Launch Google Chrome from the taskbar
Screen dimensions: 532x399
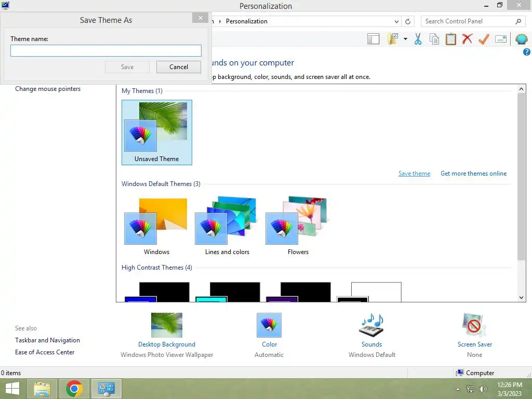(x=74, y=389)
